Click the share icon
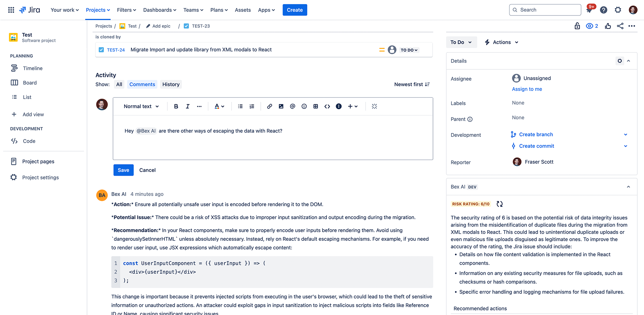 point(620,26)
